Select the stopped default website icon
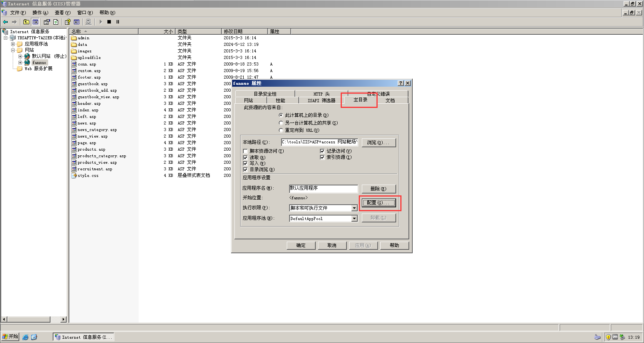This screenshot has width=644, height=343. (x=27, y=56)
